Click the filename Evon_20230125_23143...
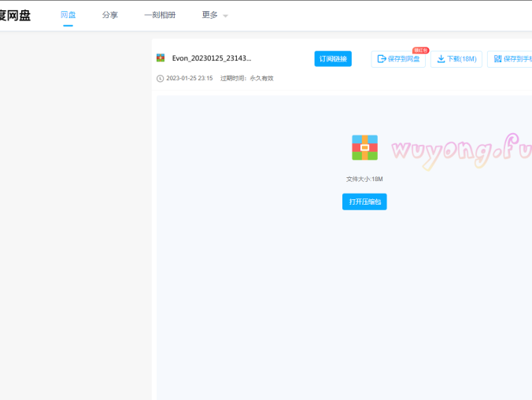Screen dimensions: 532x400 point(212,58)
